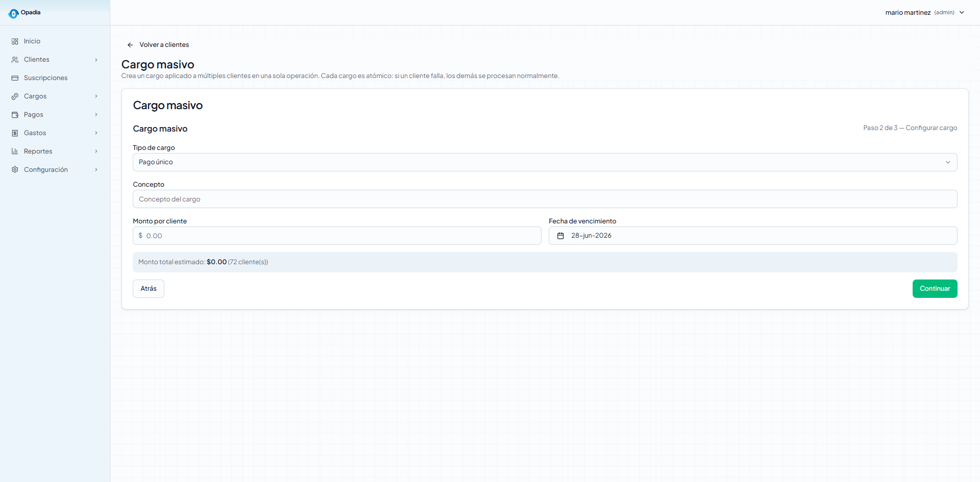This screenshot has width=980, height=482.
Task: Open the Tipo de cargo dropdown
Action: tap(545, 162)
